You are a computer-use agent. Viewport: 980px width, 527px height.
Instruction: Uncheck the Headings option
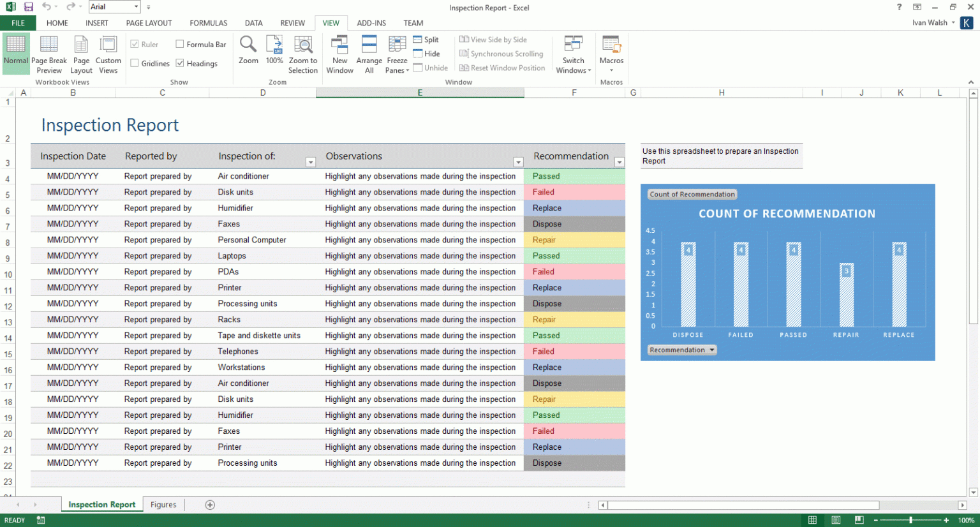coord(181,63)
